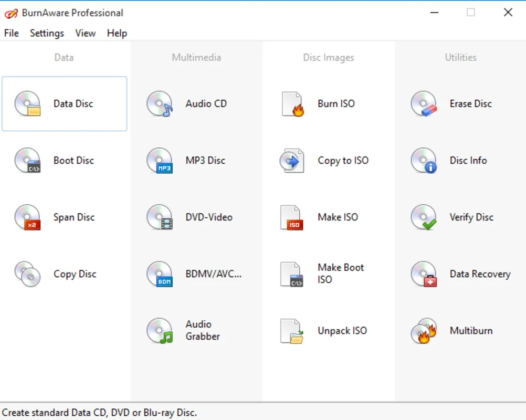Click the Data Recovery label
Image resolution: width=526 pixels, height=420 pixels.
pos(480,274)
